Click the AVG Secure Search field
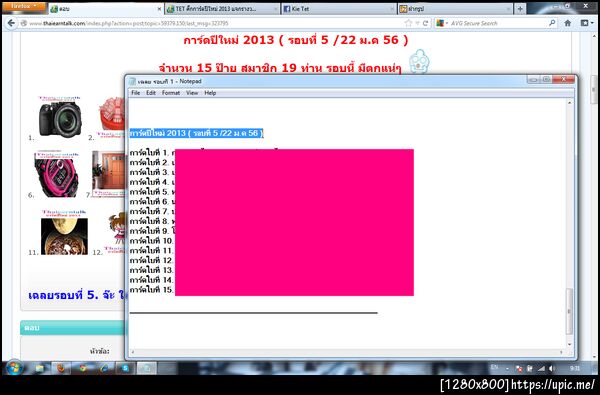Screen dimensions: 600x395 (497, 23)
